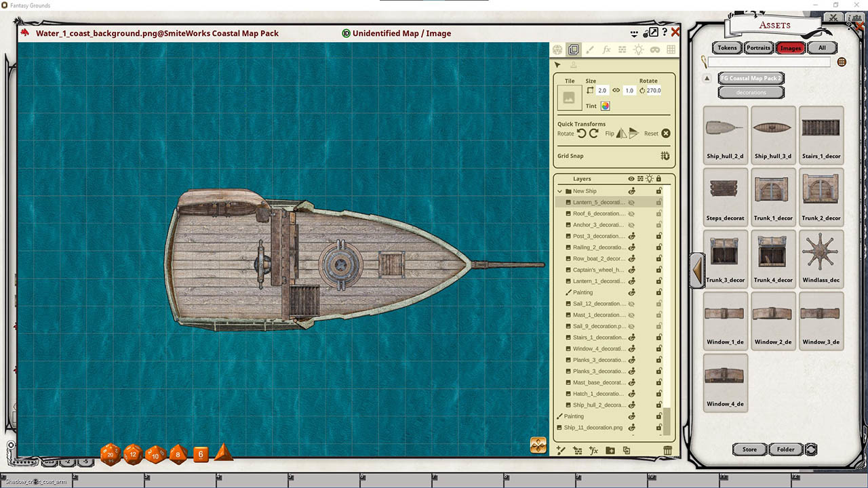Flip the tile horizontally
868x488 pixels.
621,134
